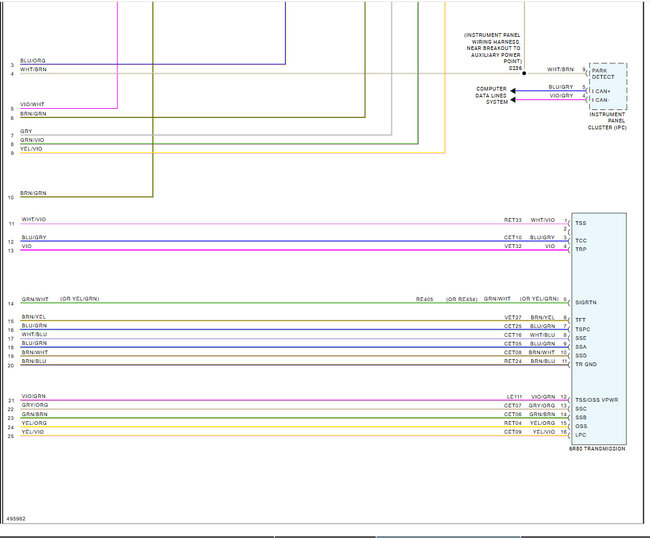Click the BLU/GRY arrowhead into computer data lines

513,91
